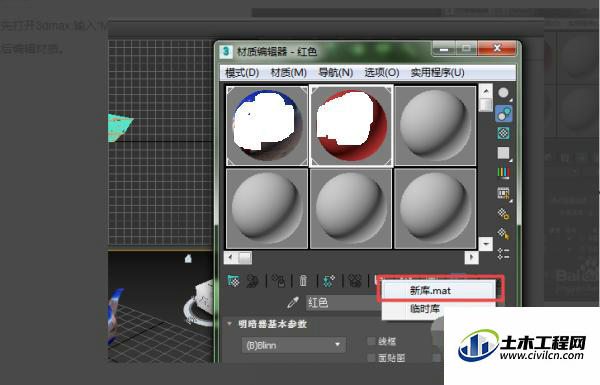600x385 pixels.
Task: Select the third gray sample slot in top row
Action: [435, 126]
